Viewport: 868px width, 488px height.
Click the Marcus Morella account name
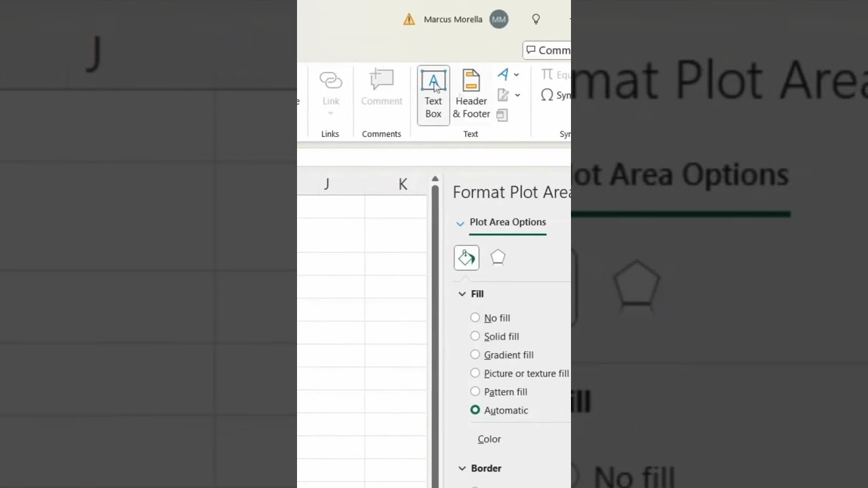453,19
